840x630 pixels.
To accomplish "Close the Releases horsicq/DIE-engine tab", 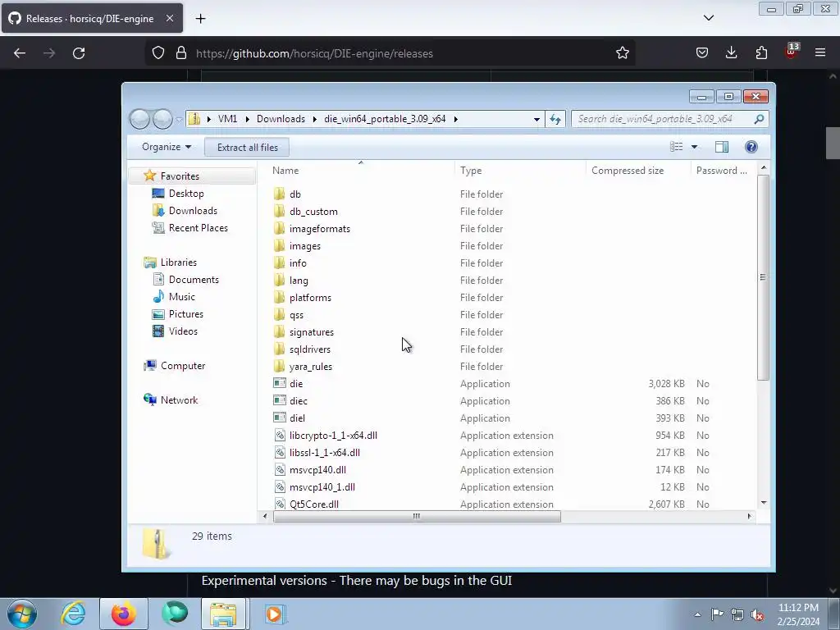I will (169, 18).
